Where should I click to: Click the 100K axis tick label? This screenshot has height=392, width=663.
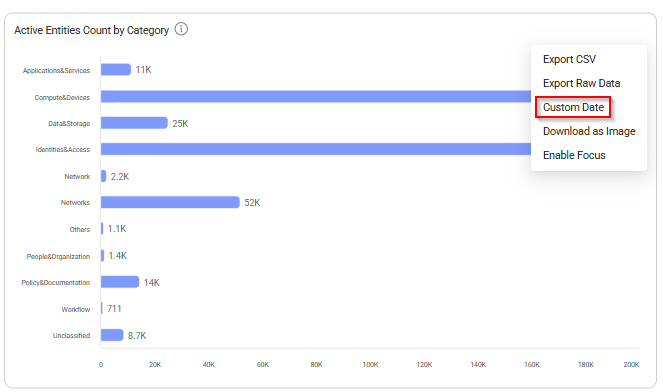(x=370, y=365)
